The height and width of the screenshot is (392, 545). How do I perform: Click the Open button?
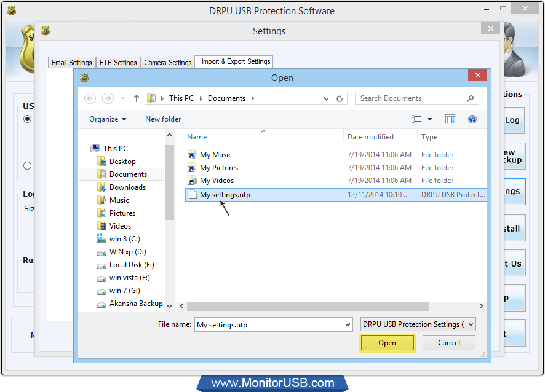click(x=387, y=343)
